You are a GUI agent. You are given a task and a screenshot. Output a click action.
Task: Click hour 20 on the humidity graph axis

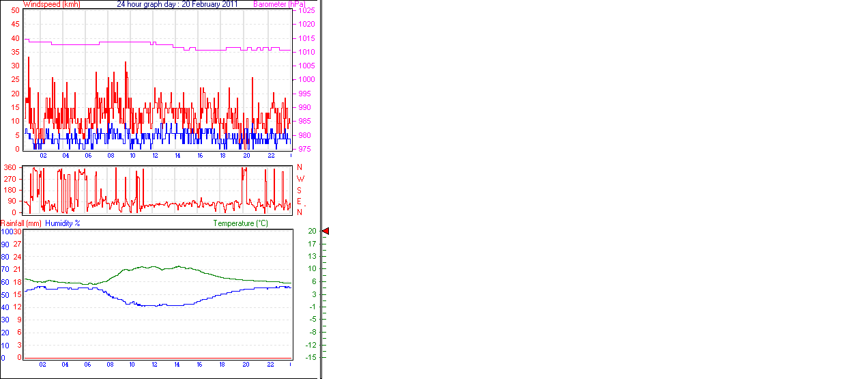tap(247, 365)
